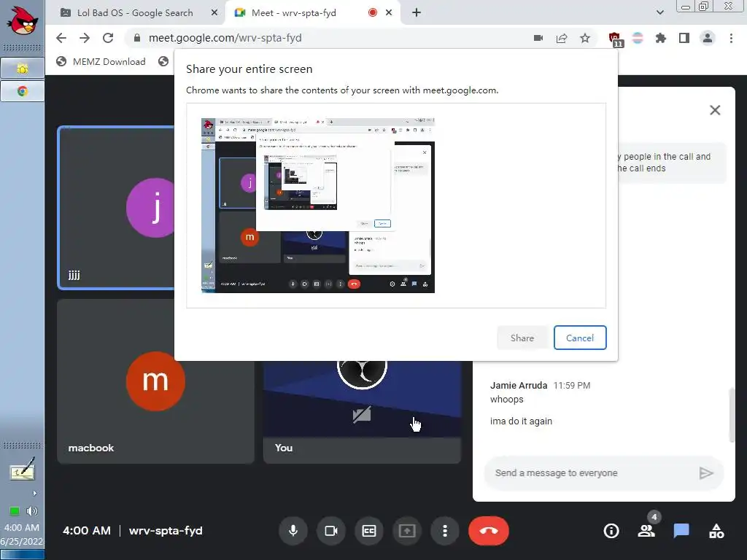Mute the microphone in Meet toolbar
Viewport: 747px width, 560px height.
tap(293, 531)
